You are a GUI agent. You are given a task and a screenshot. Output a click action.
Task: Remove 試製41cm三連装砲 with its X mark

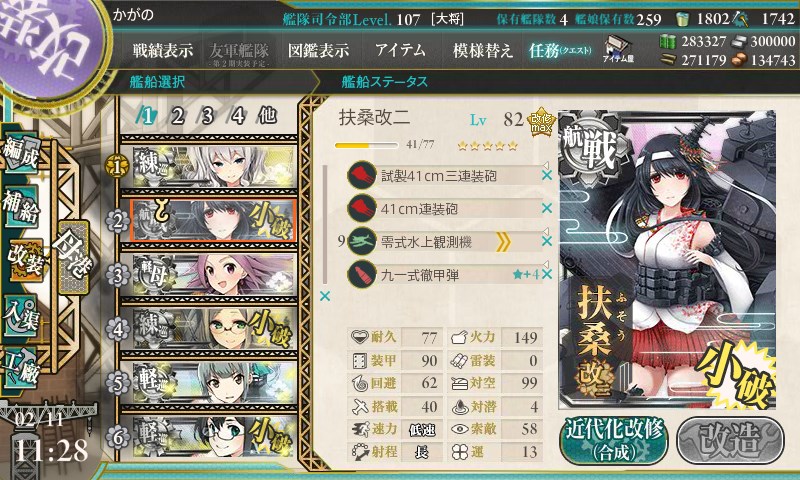pos(546,175)
